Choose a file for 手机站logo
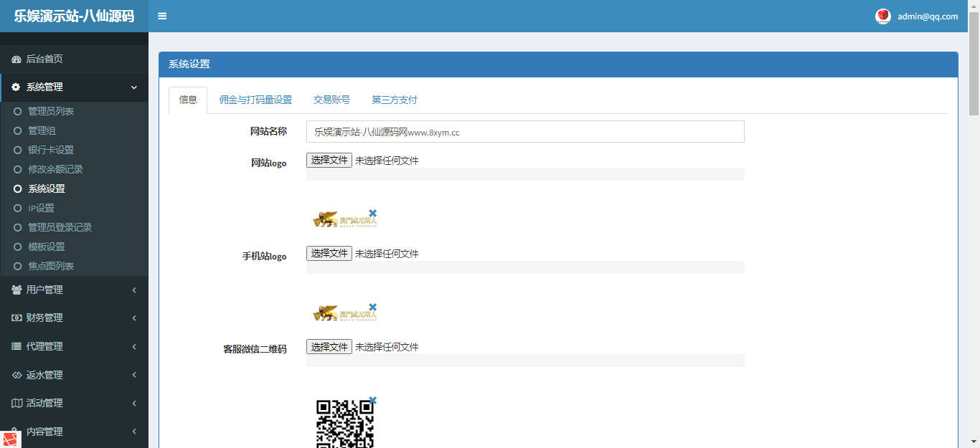Screen dimensions: 980x448 pos(329,253)
